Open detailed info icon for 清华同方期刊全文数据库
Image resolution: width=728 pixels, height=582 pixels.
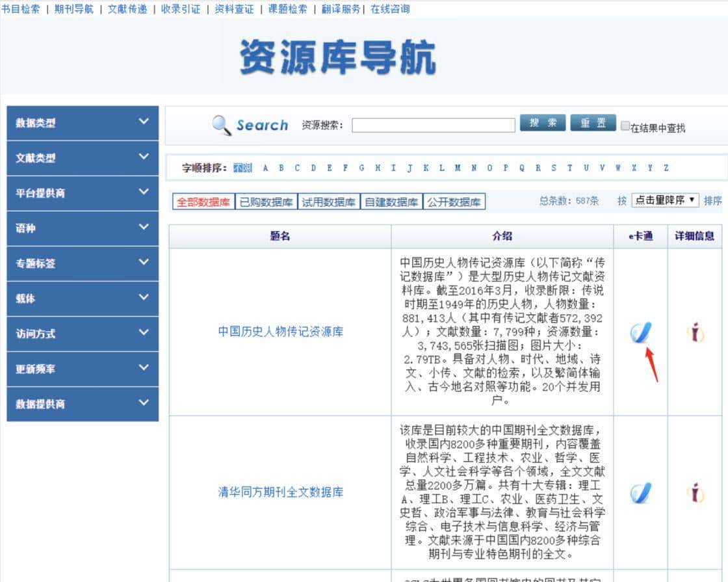click(x=696, y=492)
